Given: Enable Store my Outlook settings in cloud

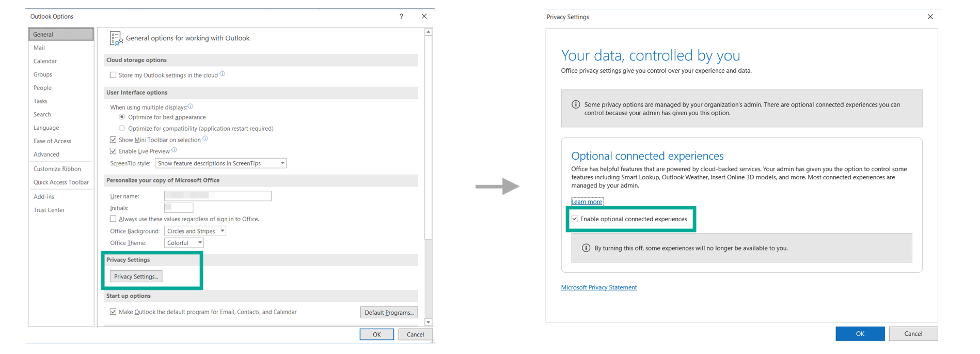Looking at the screenshot, I should (x=113, y=75).
